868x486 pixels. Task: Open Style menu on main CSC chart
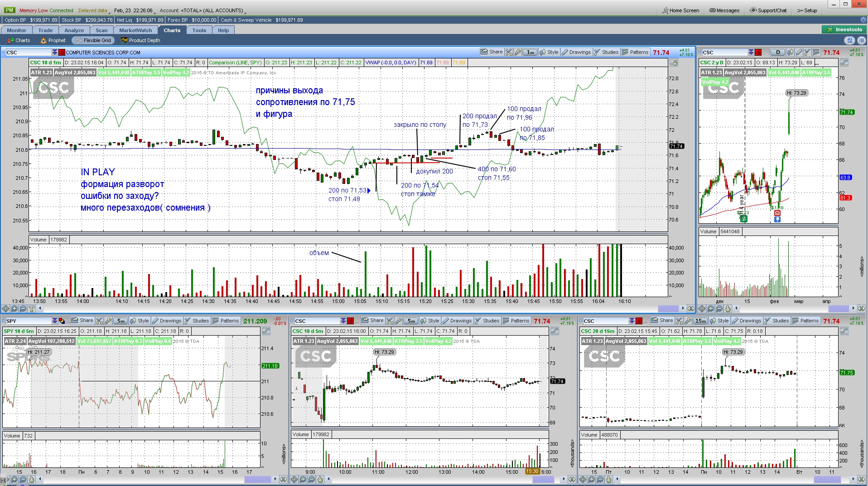[x=549, y=52]
